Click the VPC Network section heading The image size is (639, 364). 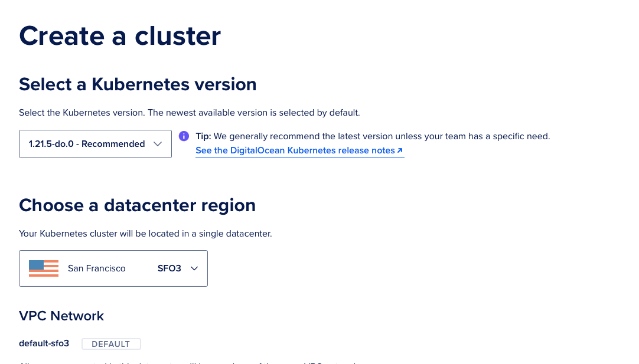pyautogui.click(x=61, y=316)
